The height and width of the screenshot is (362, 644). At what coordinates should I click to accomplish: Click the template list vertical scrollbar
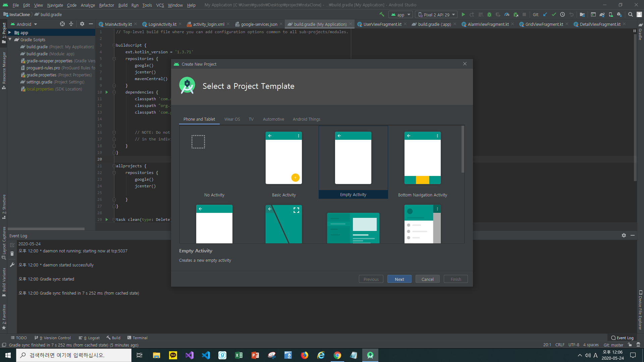463,149
